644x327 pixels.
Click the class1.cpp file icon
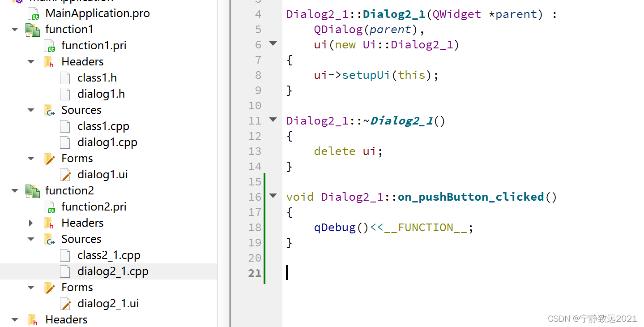click(x=65, y=126)
